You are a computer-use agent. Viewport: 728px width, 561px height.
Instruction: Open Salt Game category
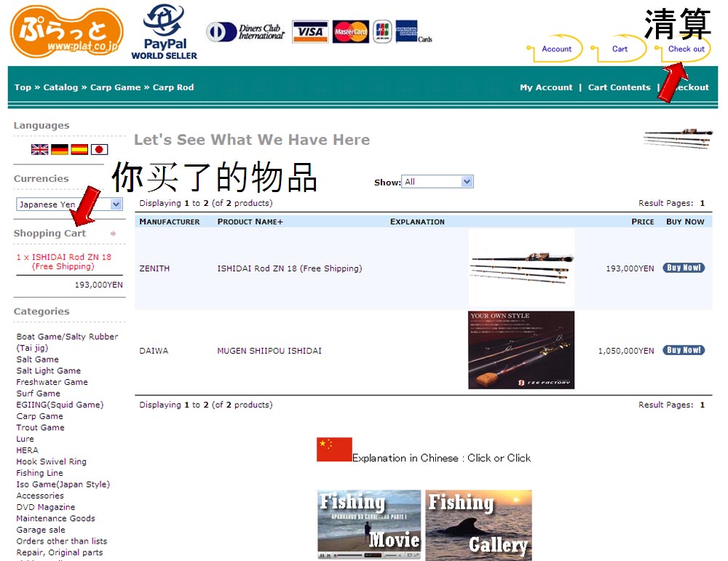[38, 359]
